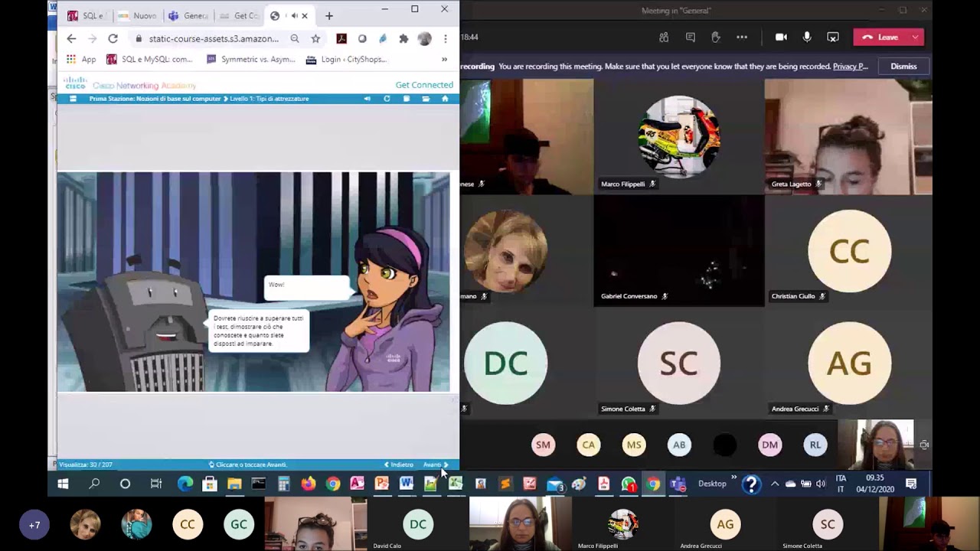Bookmark this page with star icon

tap(315, 38)
